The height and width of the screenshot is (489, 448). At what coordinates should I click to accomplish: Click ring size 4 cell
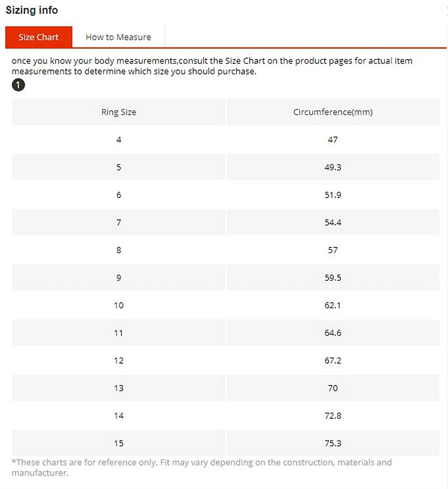click(119, 140)
